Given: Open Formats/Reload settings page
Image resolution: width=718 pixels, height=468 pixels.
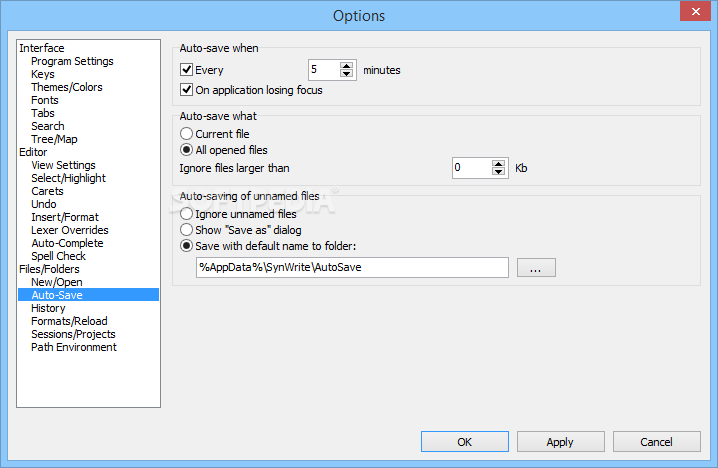Looking at the screenshot, I should [x=69, y=321].
